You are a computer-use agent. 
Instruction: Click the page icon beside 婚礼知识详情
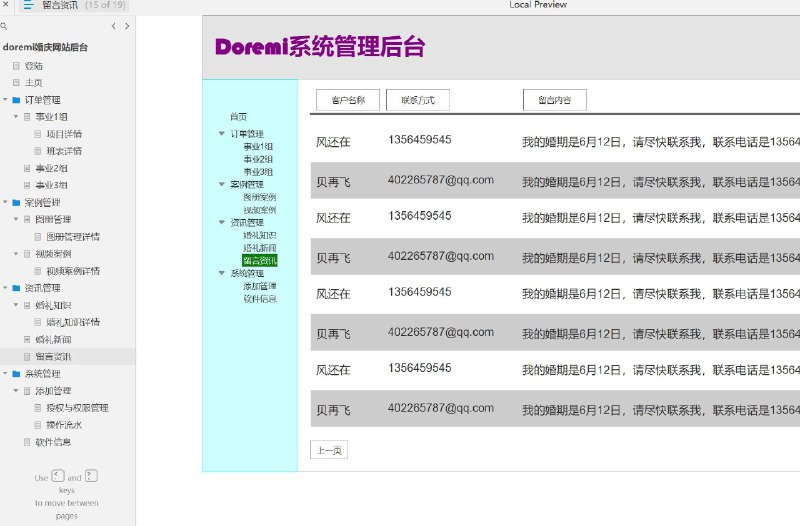pos(38,322)
